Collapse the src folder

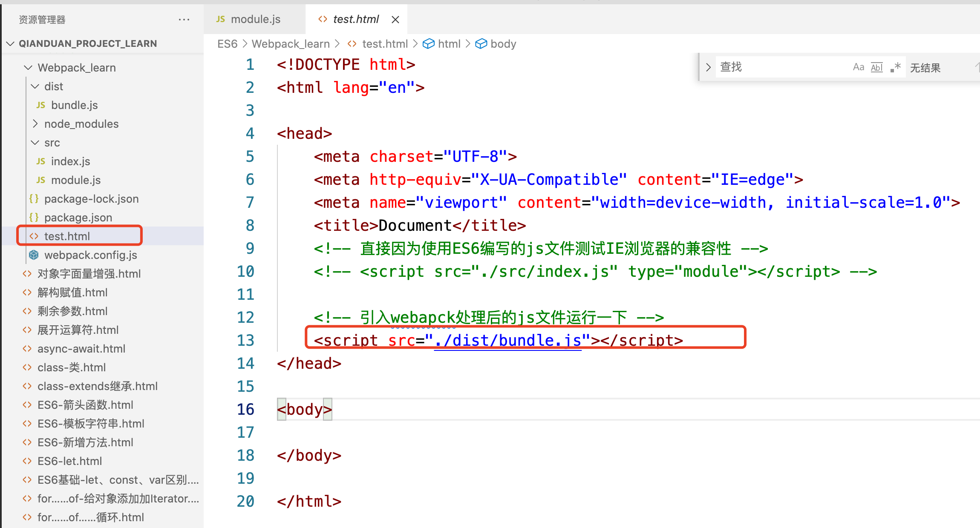(x=35, y=143)
